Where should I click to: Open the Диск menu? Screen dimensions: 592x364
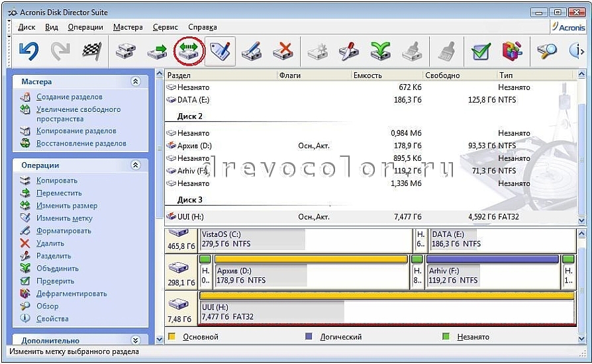[x=26, y=27]
